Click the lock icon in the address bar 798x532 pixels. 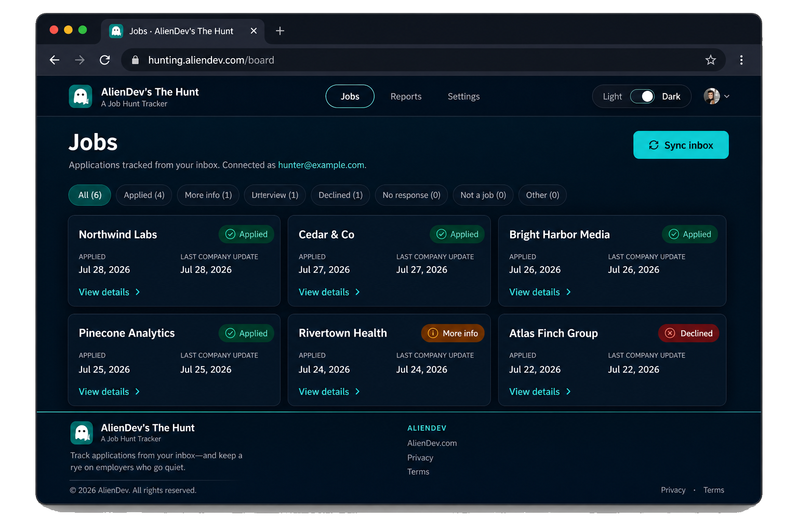pyautogui.click(x=135, y=60)
